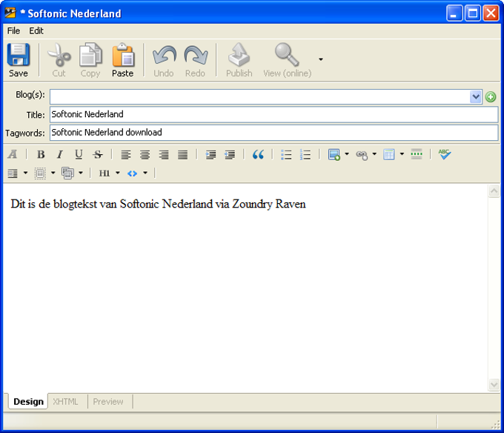
Task: Click the Save toolbar button
Action: click(19, 60)
